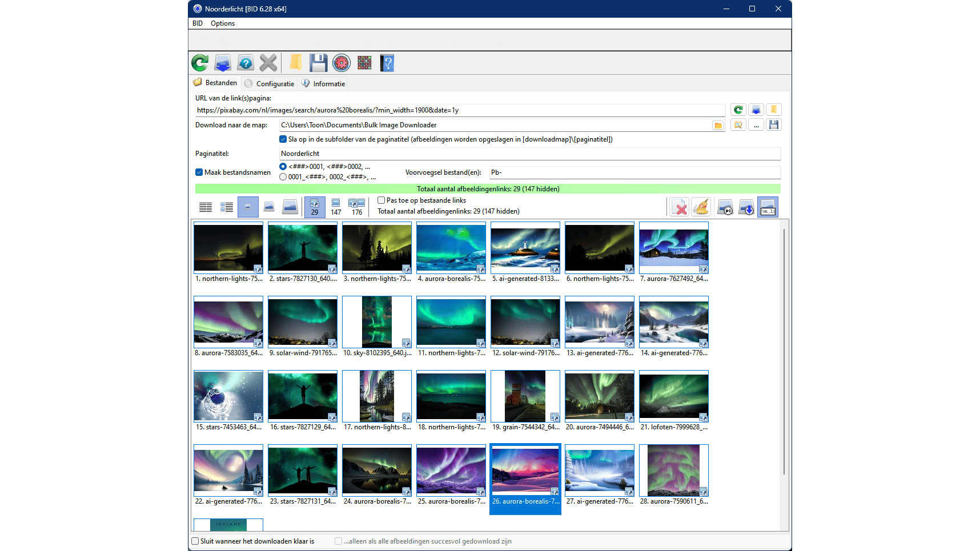Viewport: 980px width, 551px height.
Task: Show the 147 hidden images filter
Action: (x=336, y=207)
